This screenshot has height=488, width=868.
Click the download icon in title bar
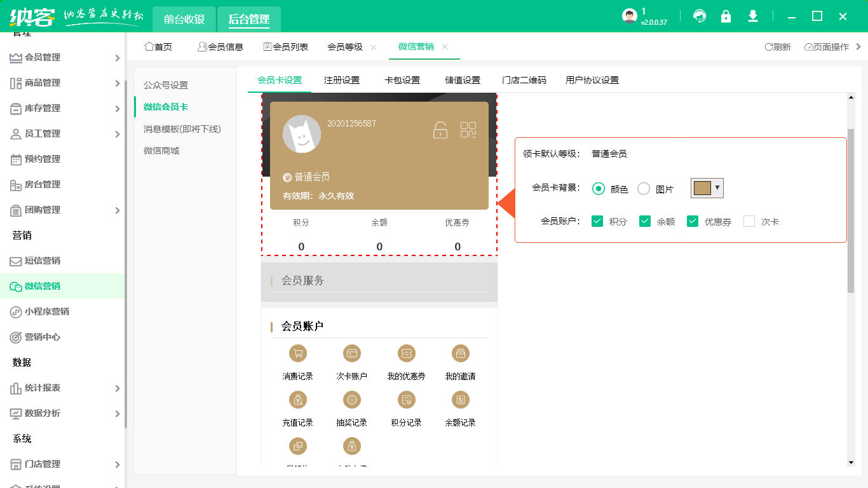point(753,15)
